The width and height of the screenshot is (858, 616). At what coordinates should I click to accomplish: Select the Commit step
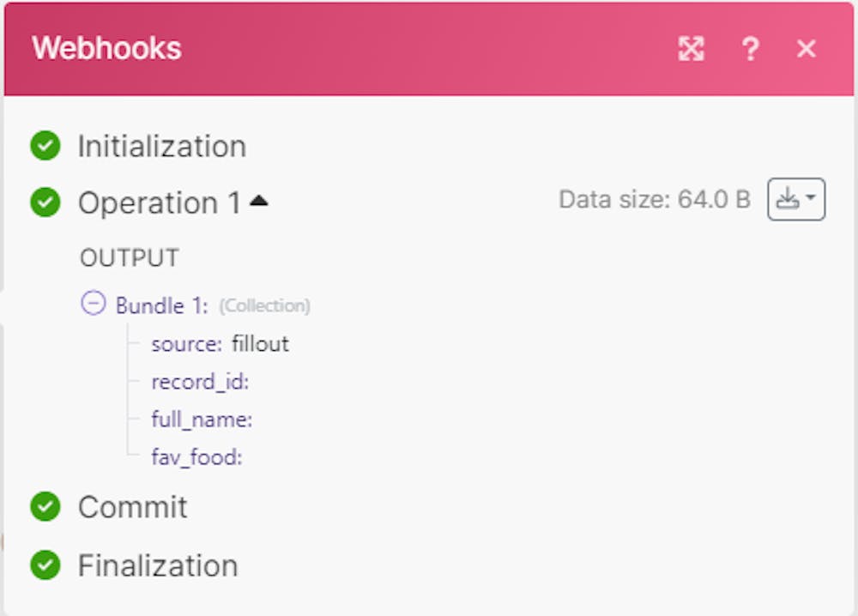click(132, 507)
